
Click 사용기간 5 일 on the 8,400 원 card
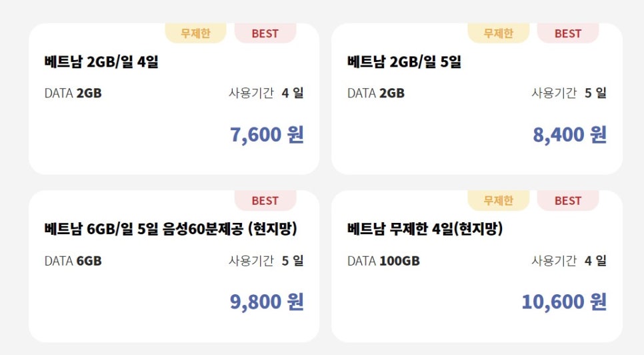tap(569, 93)
